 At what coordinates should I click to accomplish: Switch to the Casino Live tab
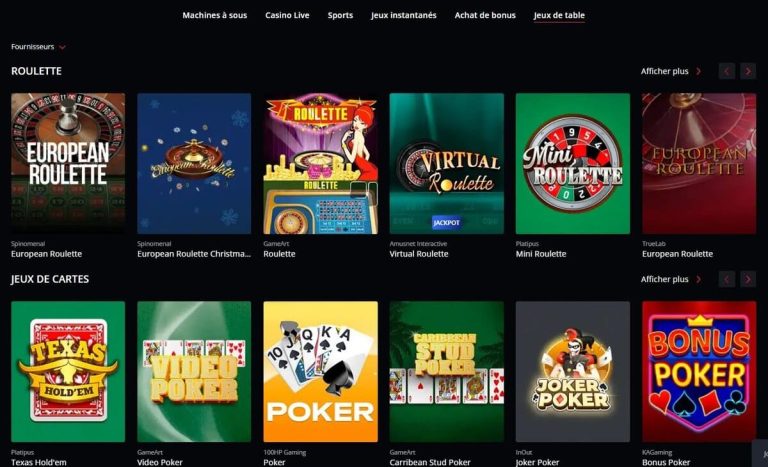click(x=287, y=15)
